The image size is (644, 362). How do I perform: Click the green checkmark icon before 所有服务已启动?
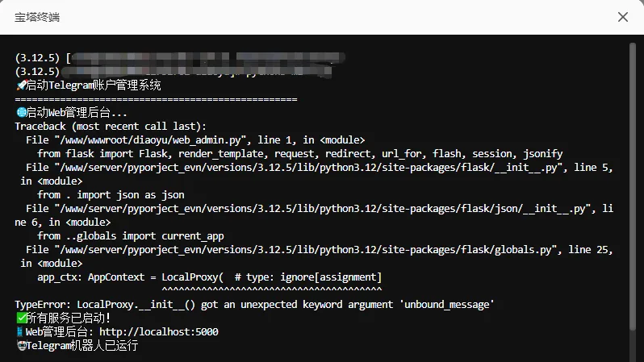(20, 318)
